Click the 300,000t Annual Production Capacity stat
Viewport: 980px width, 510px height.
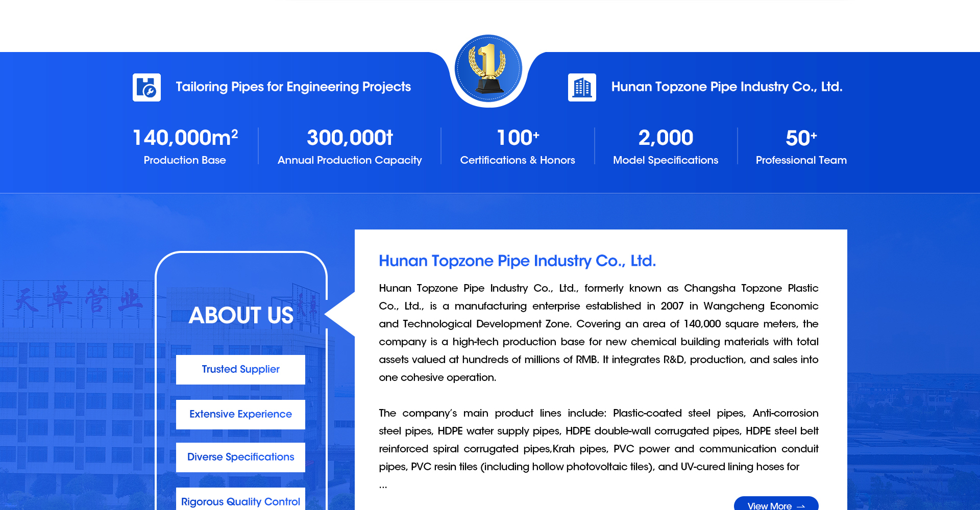pos(350,146)
